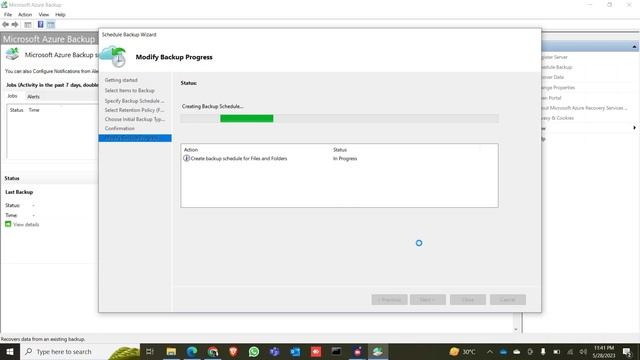Select the Select Items to Backup step
Viewport: 640px width, 360px height.
pyautogui.click(x=129, y=91)
